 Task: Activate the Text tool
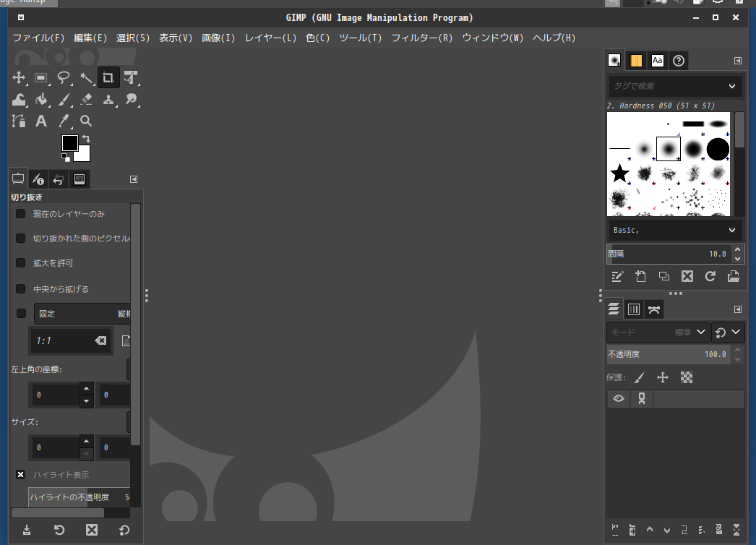41,121
